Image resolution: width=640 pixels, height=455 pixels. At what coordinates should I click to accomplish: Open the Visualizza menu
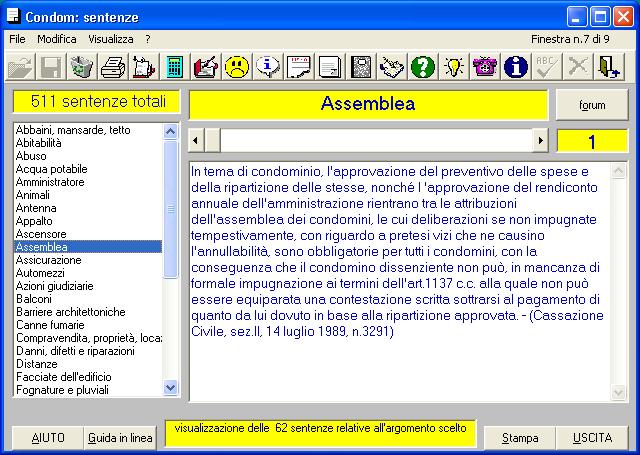pyautogui.click(x=110, y=39)
